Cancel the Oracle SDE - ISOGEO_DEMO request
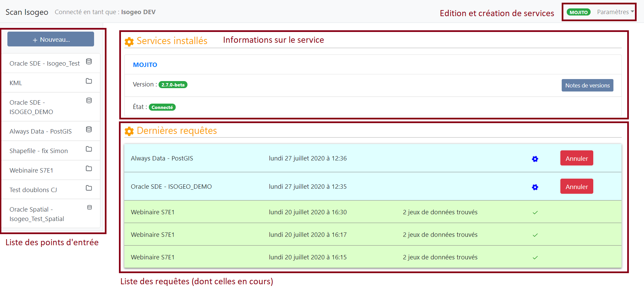The image size is (644, 294). [x=576, y=186]
